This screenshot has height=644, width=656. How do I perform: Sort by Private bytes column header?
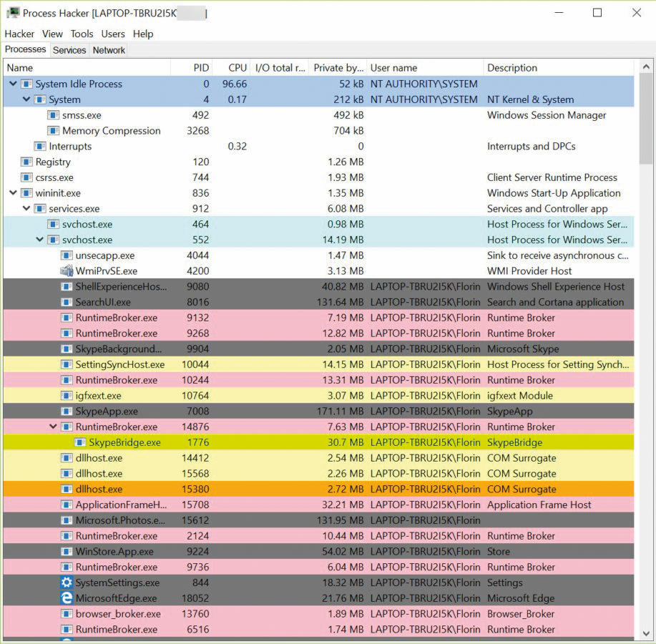point(338,68)
